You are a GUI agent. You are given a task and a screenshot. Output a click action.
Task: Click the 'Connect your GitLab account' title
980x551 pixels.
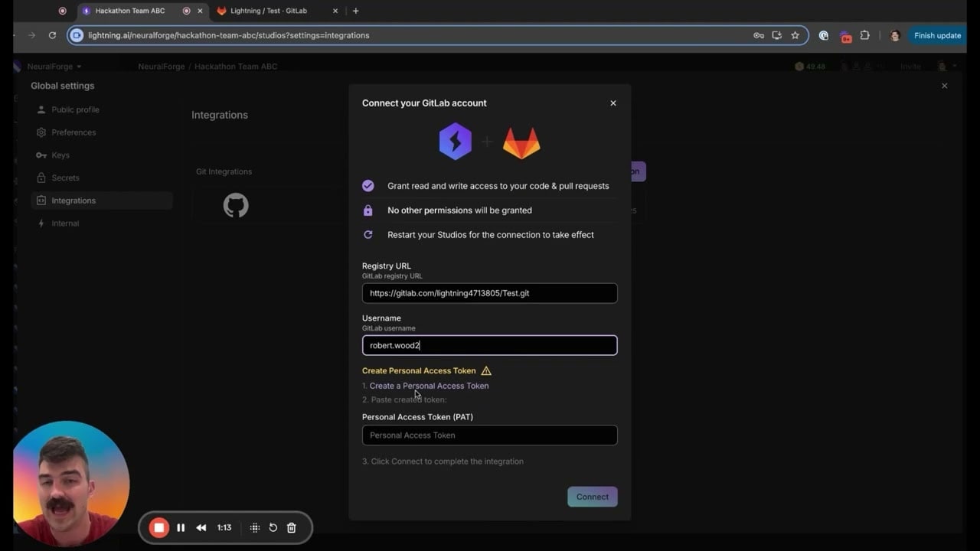pyautogui.click(x=424, y=103)
